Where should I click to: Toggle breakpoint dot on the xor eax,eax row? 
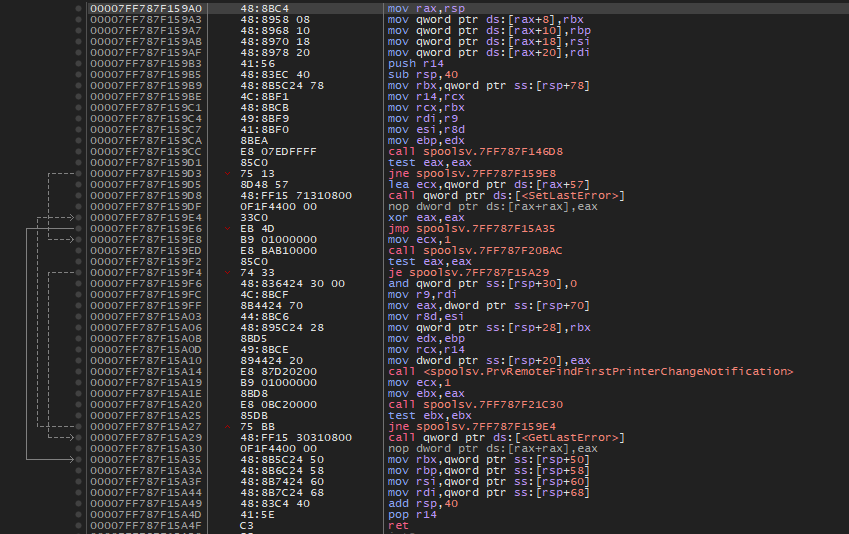coord(79,218)
